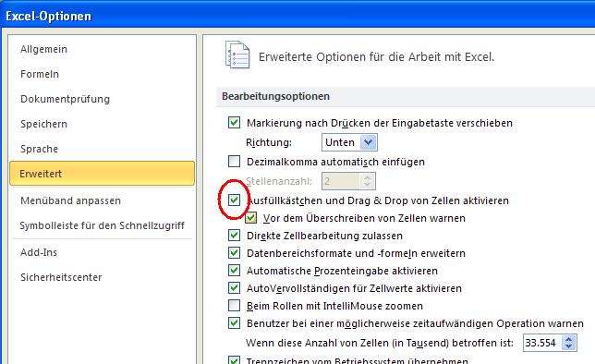Click the Bearbeitungsoptionen section header
Image resolution: width=595 pixels, height=364 pixels.
click(275, 96)
